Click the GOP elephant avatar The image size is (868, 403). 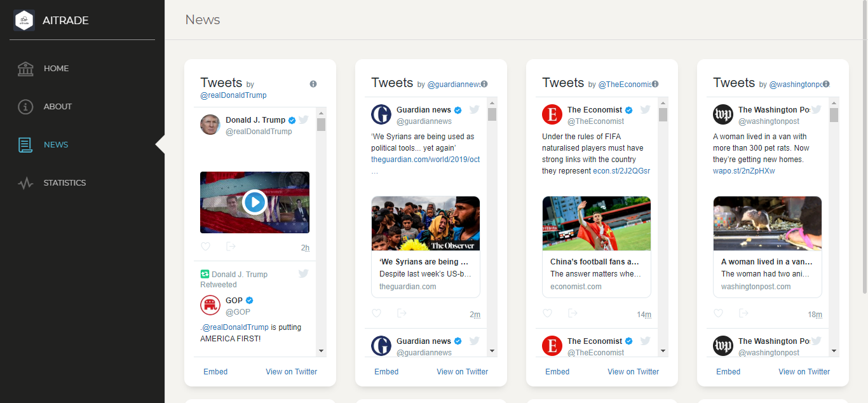tap(210, 306)
